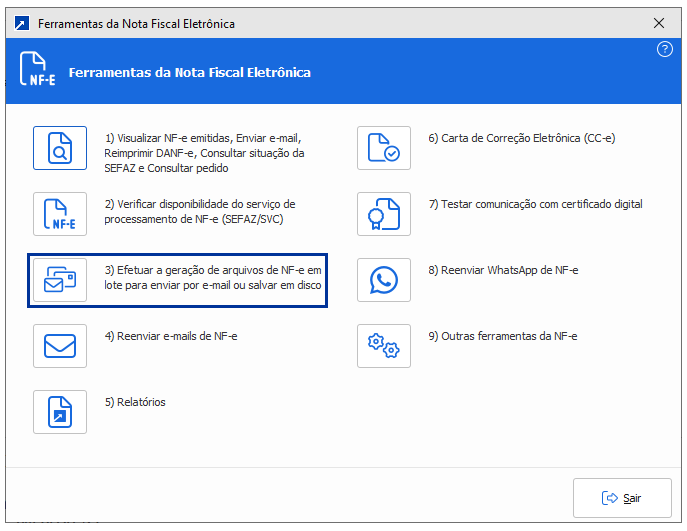
Task: Click the WhatsApp resend icon
Action: [x=384, y=280]
